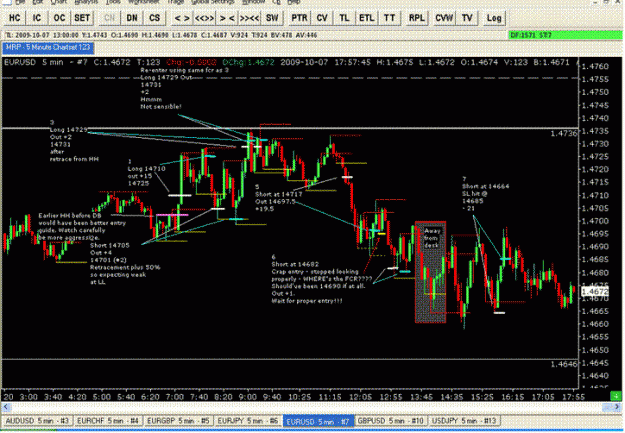Click the '7 Short at 14664' annotation
The width and height of the screenshot is (625, 433).
485,194
